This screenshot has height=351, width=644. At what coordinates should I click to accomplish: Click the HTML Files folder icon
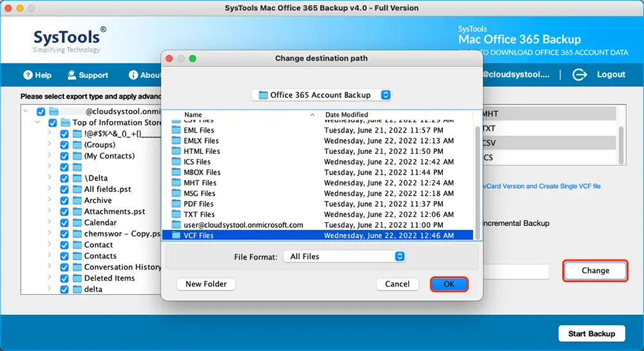[176, 151]
